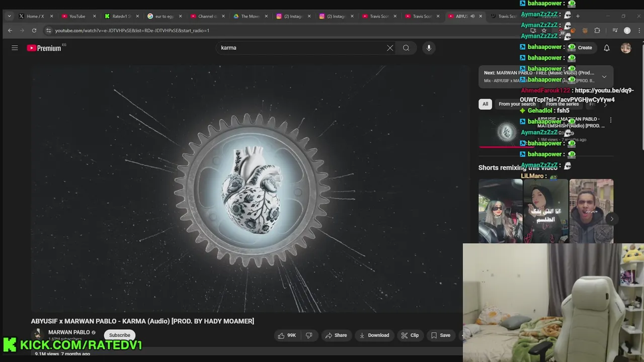Open browser media controls icon
Screen dimensions: 644x362
pos(615,31)
